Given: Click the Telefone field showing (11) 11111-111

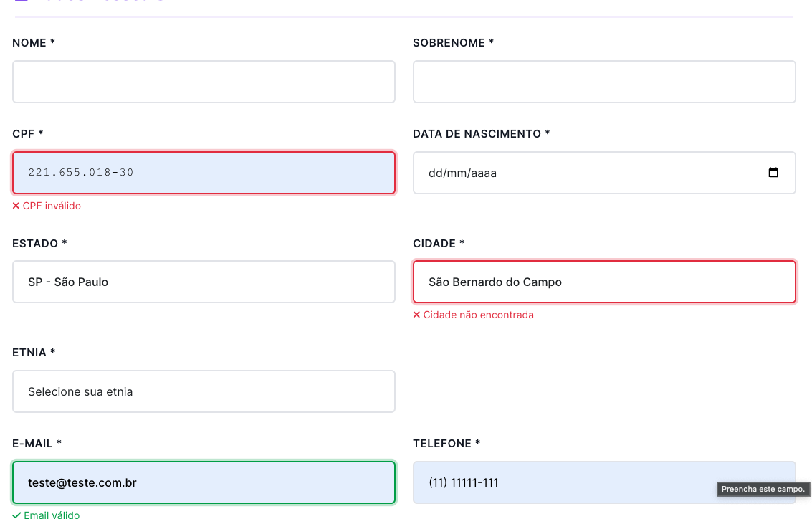Looking at the screenshot, I should pyautogui.click(x=559, y=482).
